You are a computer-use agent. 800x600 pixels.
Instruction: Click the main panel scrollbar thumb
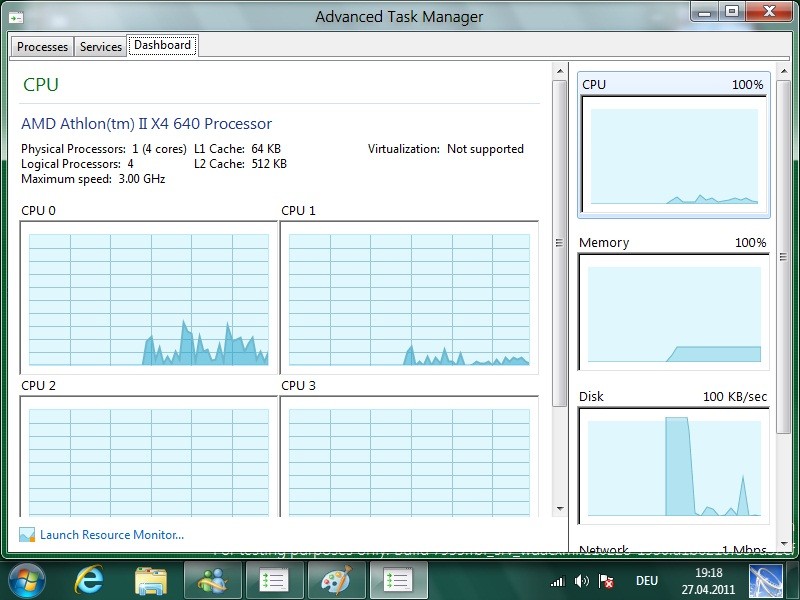(x=560, y=243)
